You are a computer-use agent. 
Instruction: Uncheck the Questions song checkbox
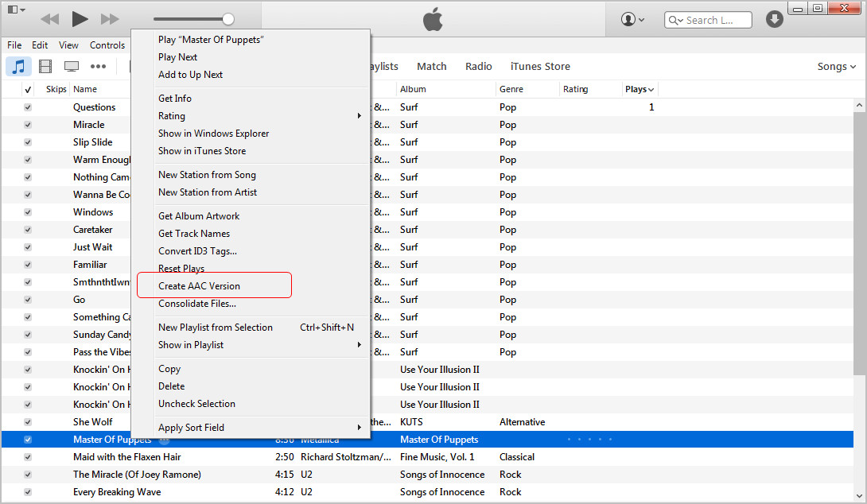(x=28, y=107)
